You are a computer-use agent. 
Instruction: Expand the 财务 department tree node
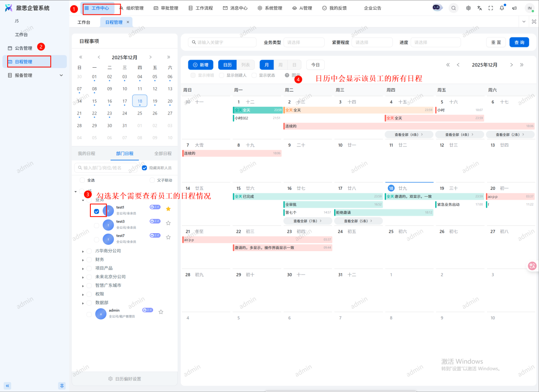coord(83,260)
